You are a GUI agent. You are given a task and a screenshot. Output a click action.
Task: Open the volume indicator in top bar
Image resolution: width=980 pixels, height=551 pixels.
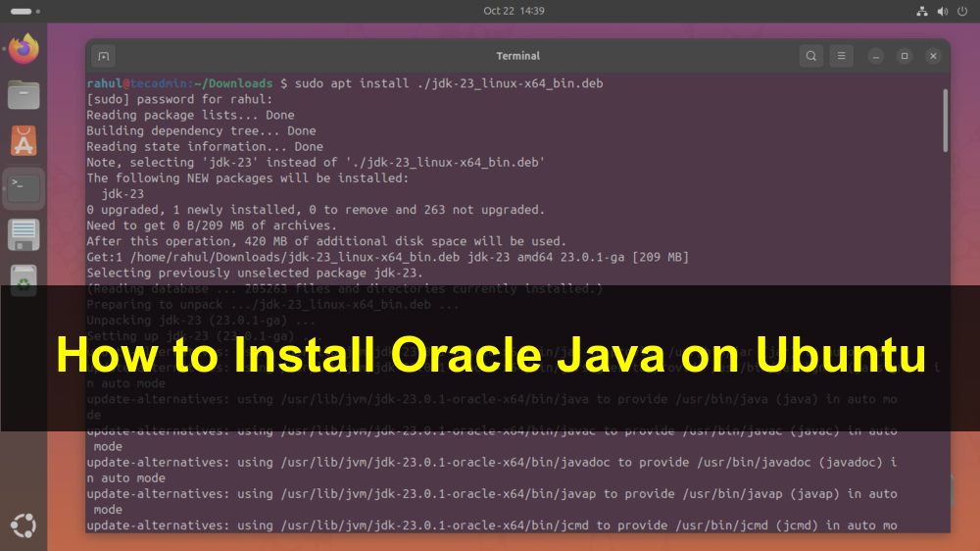click(943, 11)
